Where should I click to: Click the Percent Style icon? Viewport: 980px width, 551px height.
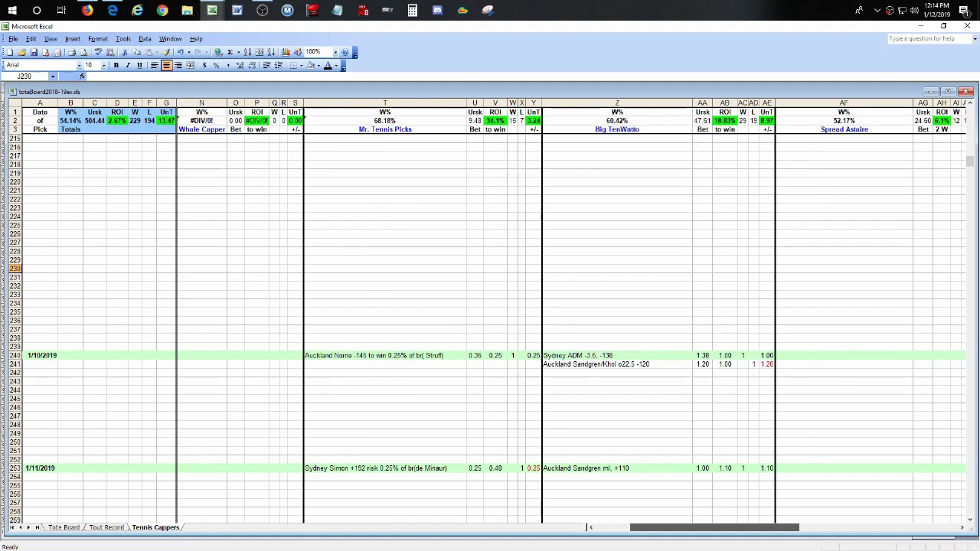click(216, 66)
